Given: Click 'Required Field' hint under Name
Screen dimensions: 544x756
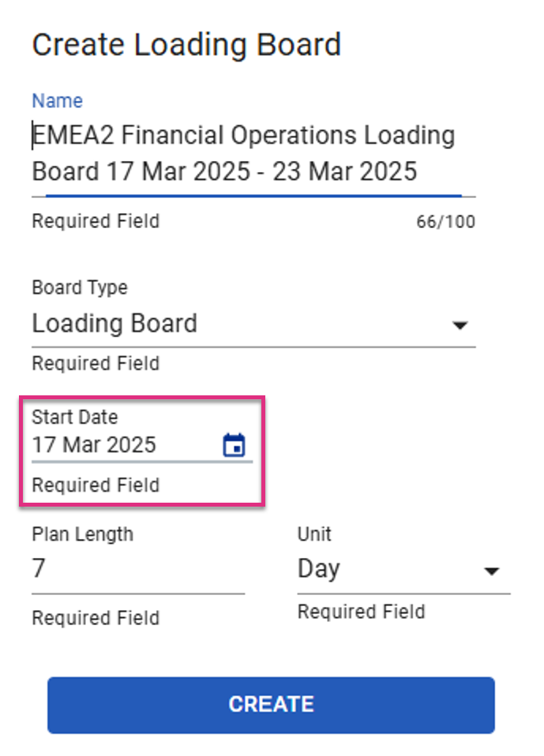Looking at the screenshot, I should click(96, 221).
